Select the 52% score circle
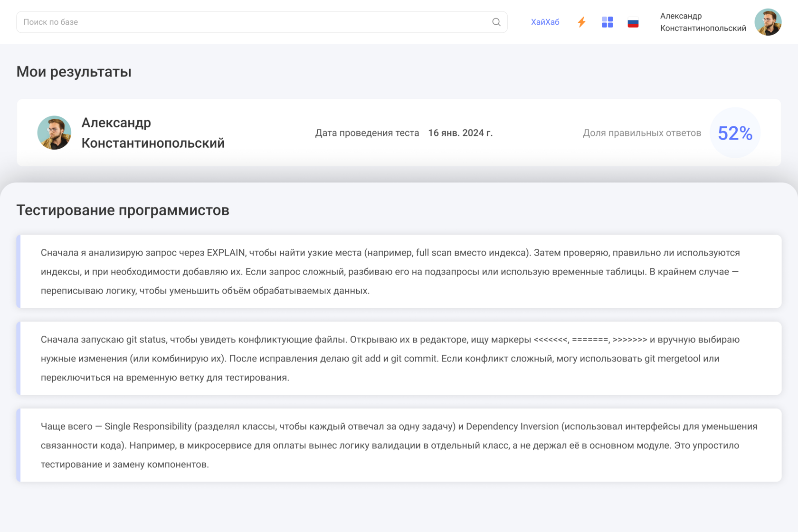The image size is (798, 532). 735,133
